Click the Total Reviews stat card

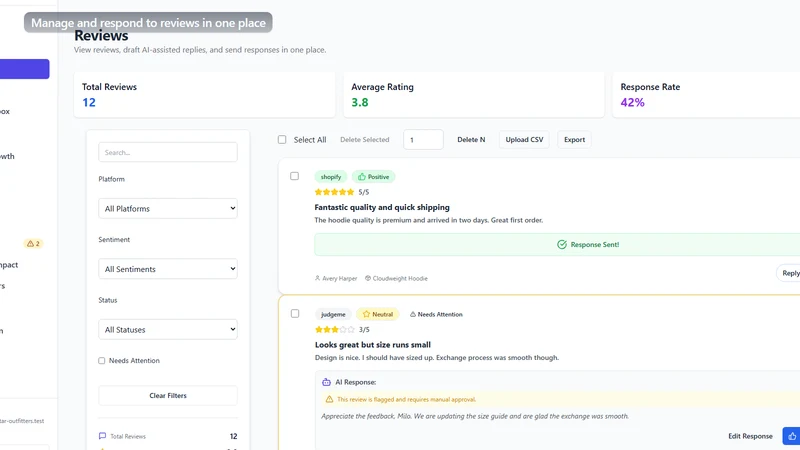click(205, 94)
